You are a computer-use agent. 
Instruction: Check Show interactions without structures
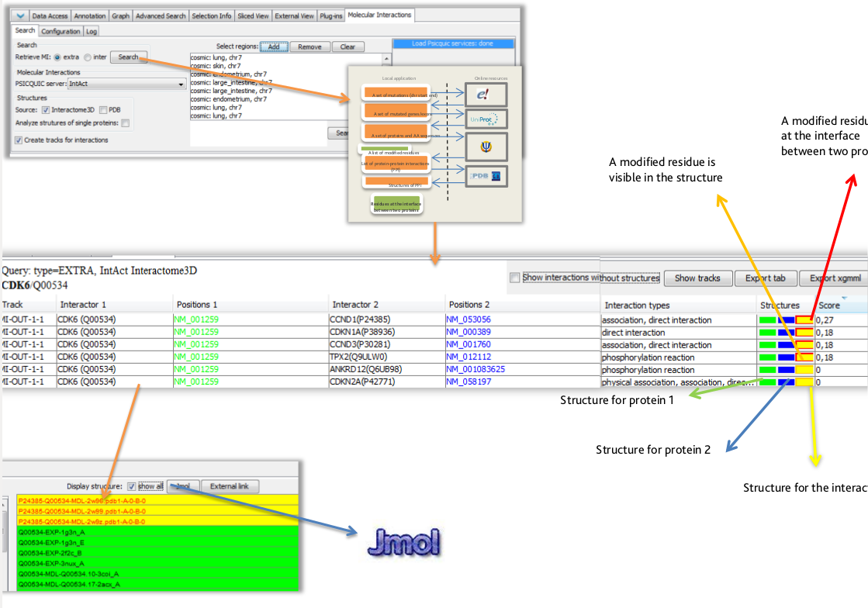point(515,278)
